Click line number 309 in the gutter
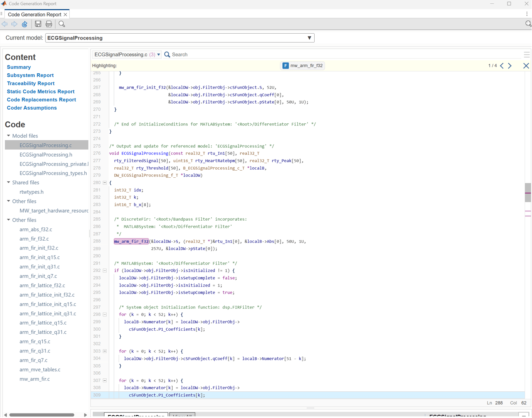Screen dimensions: 532x418 tap(97, 395)
